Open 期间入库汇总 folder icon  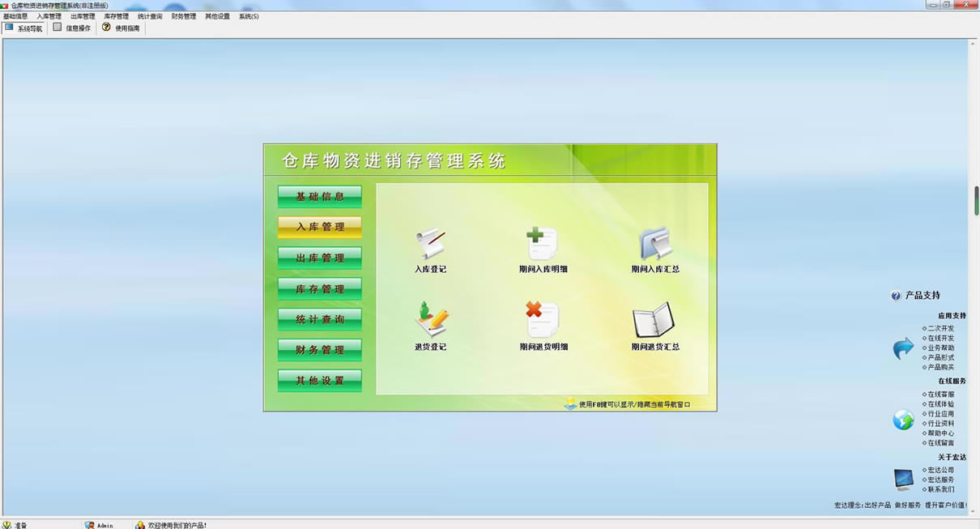(655, 243)
